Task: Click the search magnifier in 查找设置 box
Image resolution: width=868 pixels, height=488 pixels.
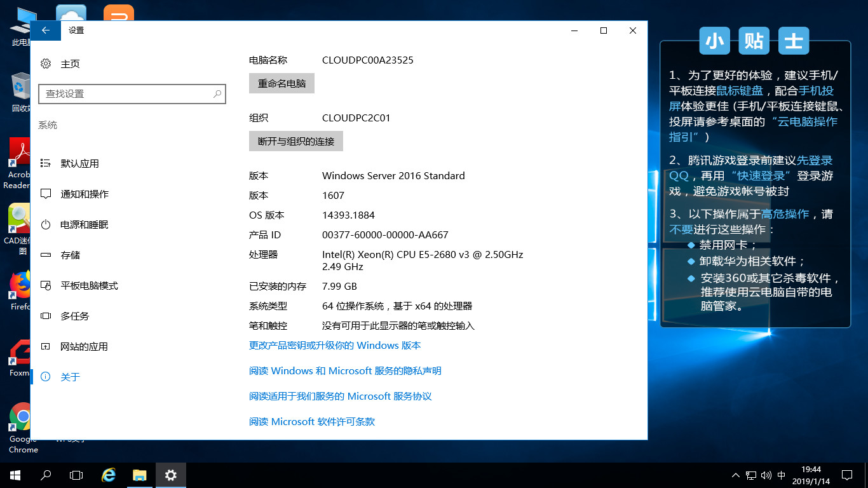Action: 217,93
